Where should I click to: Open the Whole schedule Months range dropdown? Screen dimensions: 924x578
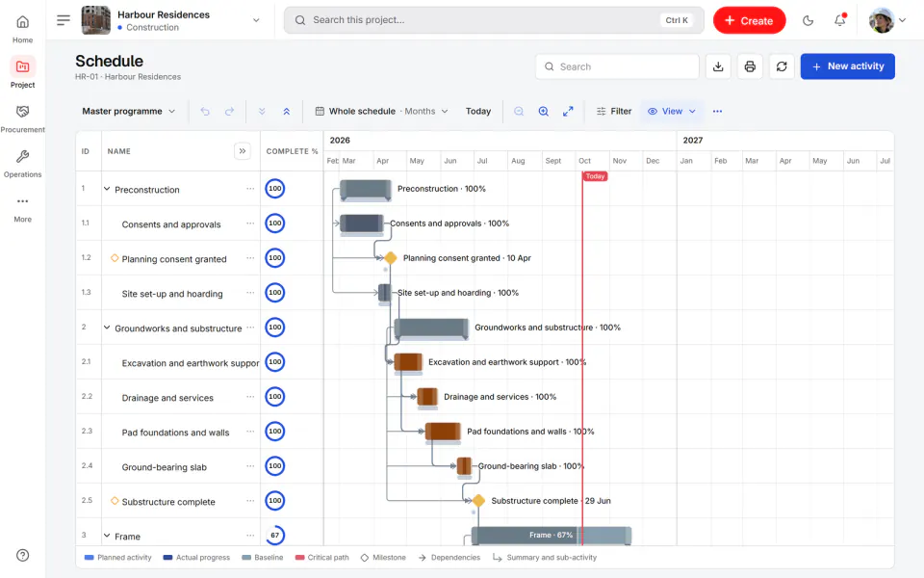click(382, 111)
